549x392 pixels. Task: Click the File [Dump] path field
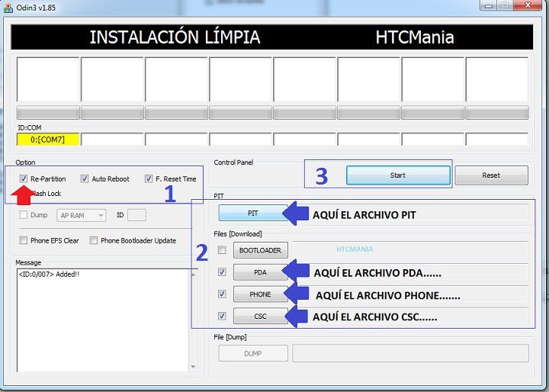pos(410,353)
